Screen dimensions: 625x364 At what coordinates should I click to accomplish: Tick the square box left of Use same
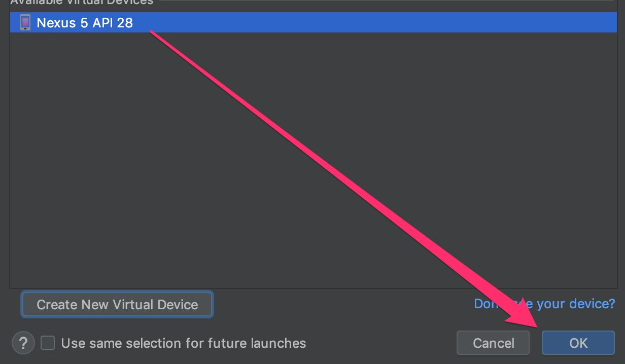(x=48, y=343)
